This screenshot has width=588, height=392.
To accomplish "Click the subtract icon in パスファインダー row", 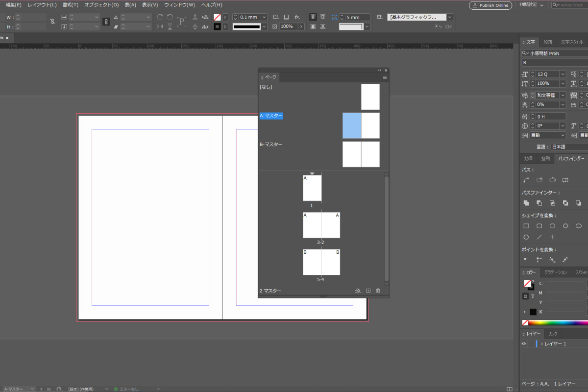I will [539, 203].
